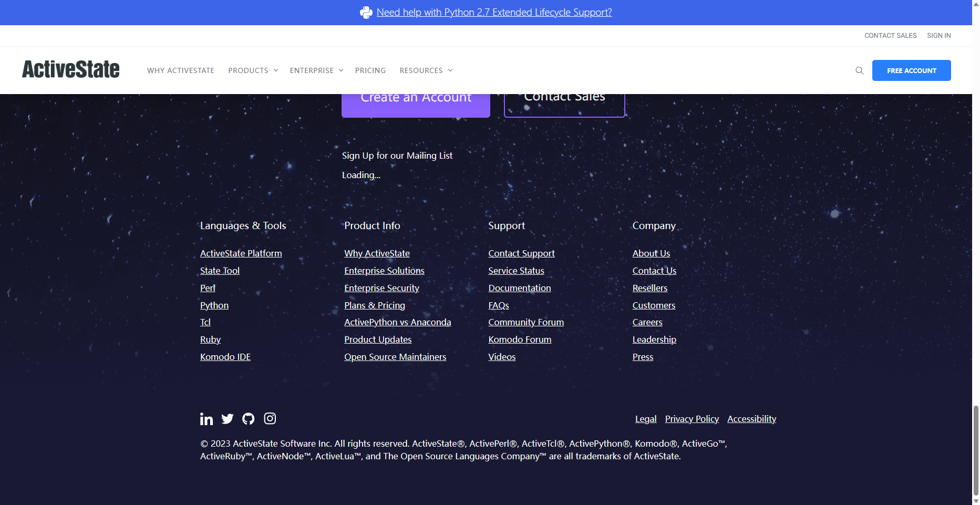Open the GitHub social icon

pyautogui.click(x=249, y=419)
